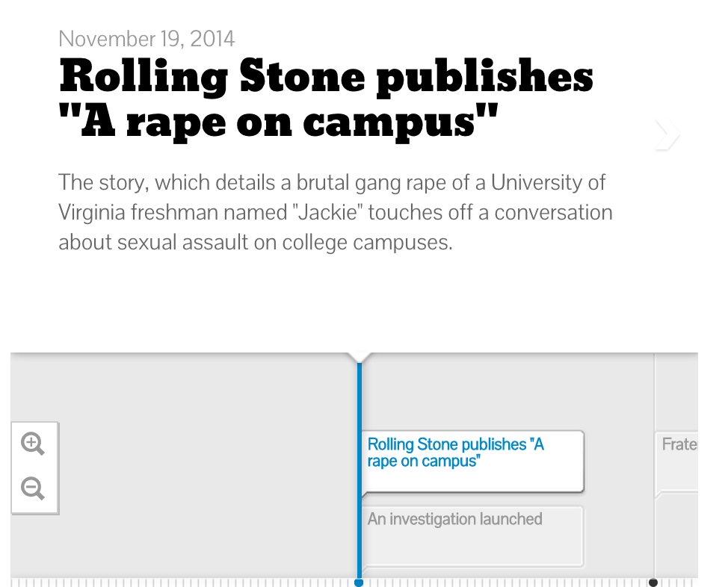Image resolution: width=728 pixels, height=587 pixels.
Task: Zoom out on the timeline
Action: coord(33,488)
